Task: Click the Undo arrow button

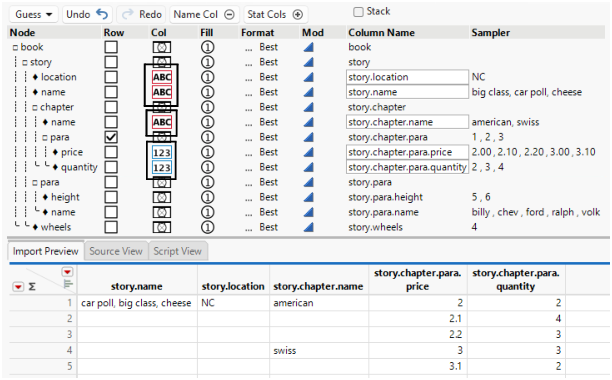Action: coord(87,14)
